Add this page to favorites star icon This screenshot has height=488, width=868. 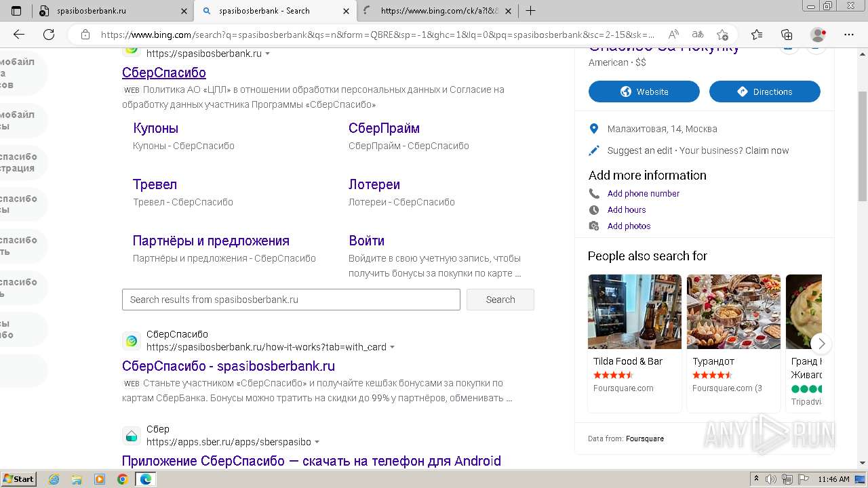tap(722, 35)
